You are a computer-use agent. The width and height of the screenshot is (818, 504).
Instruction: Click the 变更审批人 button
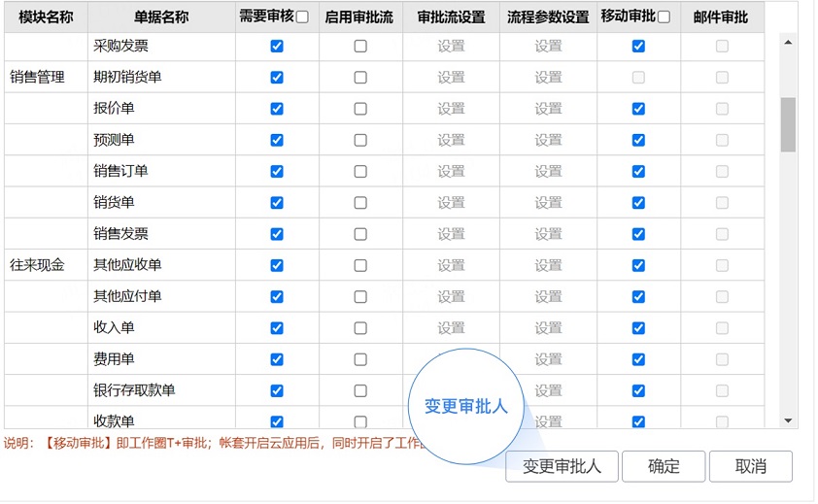coord(562,466)
